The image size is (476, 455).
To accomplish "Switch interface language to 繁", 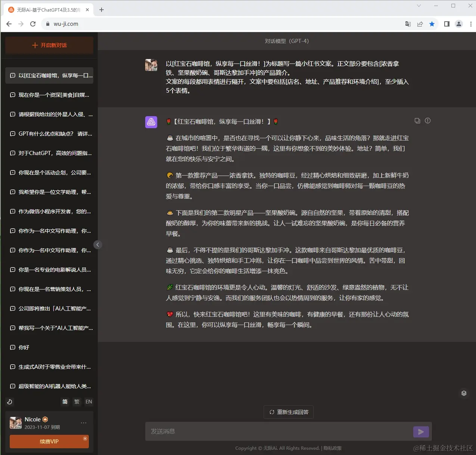I will [77, 402].
